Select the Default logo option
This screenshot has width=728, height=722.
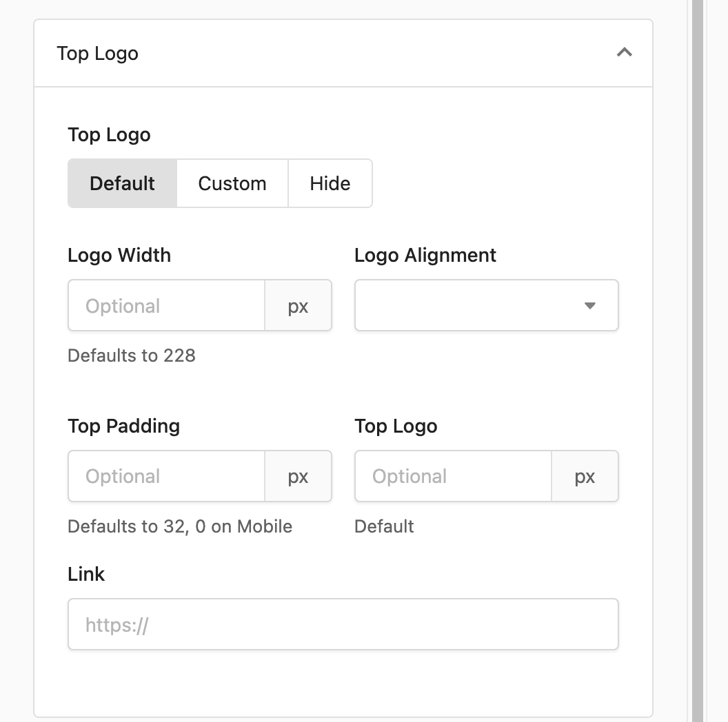(122, 183)
